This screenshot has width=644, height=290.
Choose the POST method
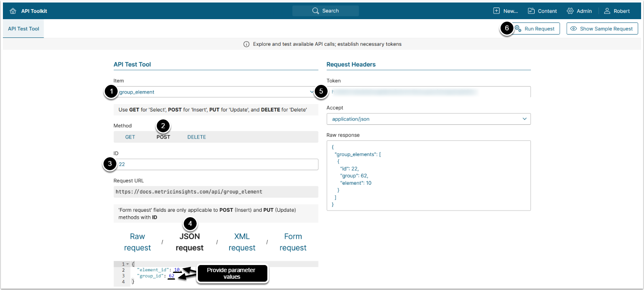pos(163,137)
